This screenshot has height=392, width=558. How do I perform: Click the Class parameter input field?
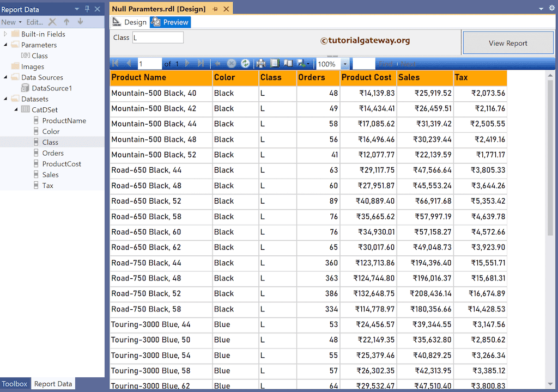158,38
